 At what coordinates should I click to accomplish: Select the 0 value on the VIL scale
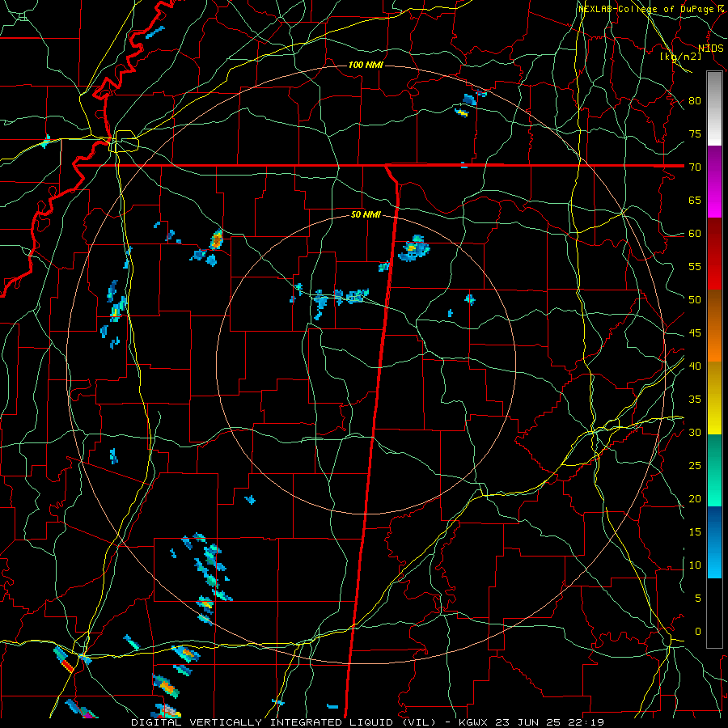click(x=698, y=632)
